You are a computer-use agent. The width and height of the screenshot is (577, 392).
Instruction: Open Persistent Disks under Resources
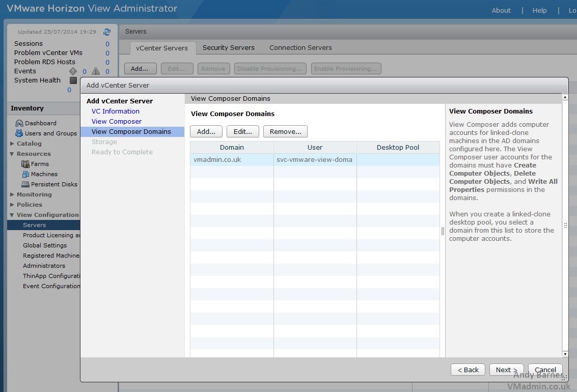click(54, 184)
